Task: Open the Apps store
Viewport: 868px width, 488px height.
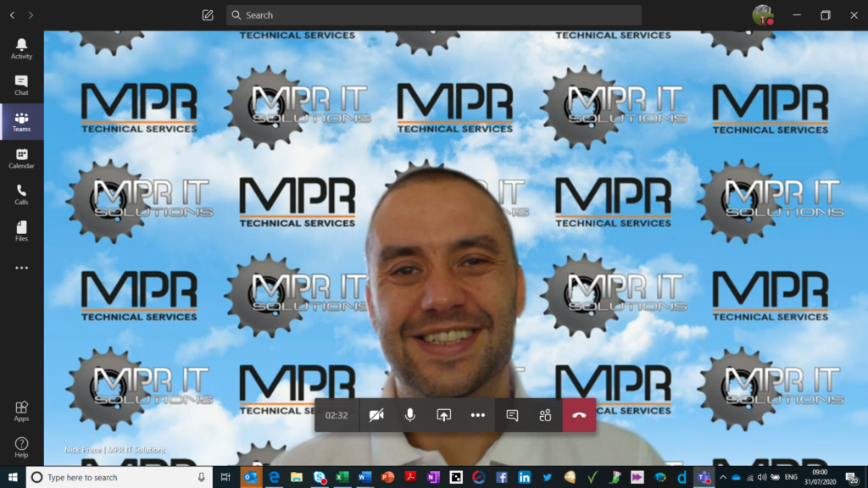Action: coord(21,412)
